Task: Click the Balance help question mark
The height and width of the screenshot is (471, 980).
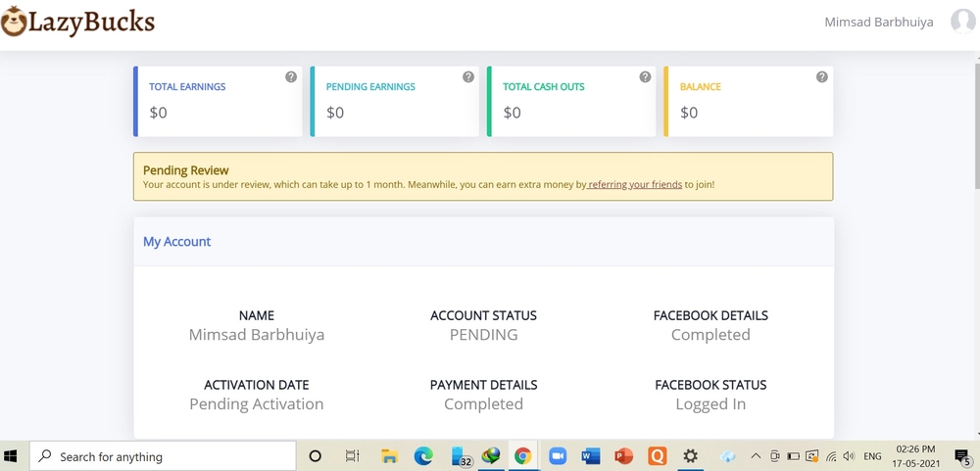Action: click(822, 77)
